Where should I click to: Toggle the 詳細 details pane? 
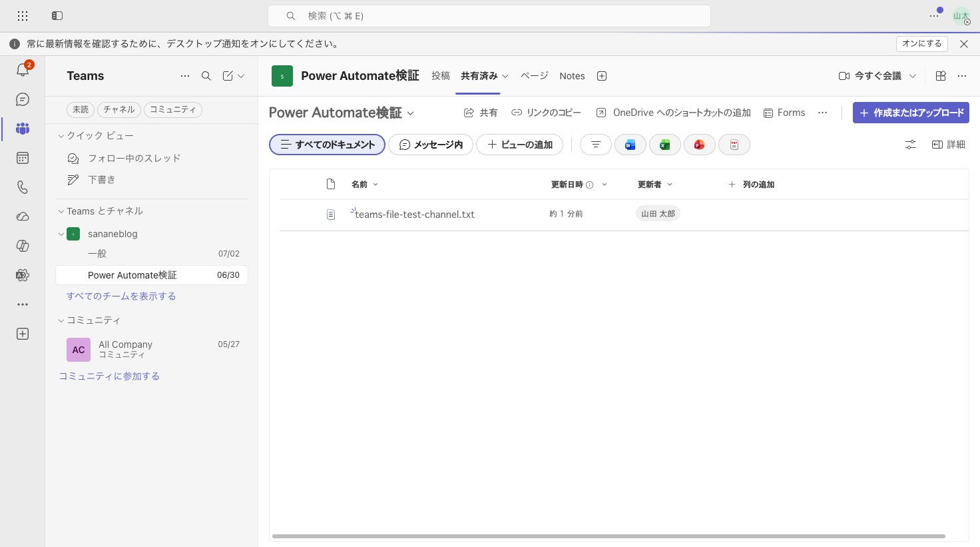pyautogui.click(x=949, y=145)
